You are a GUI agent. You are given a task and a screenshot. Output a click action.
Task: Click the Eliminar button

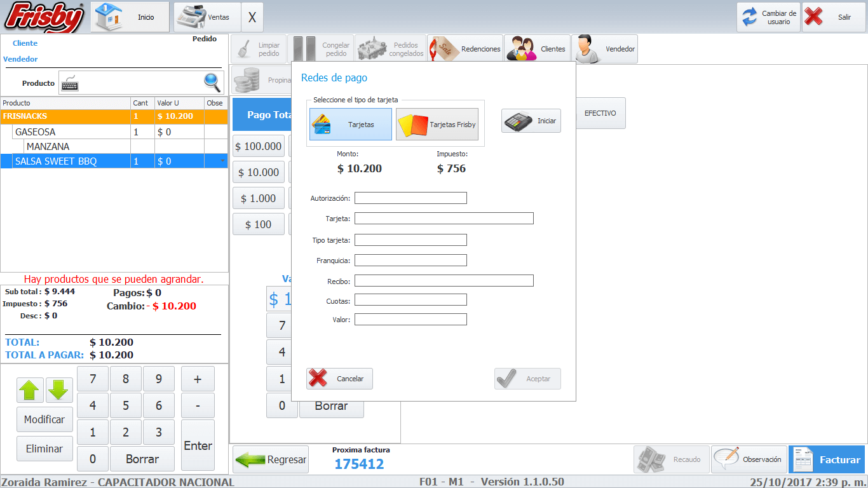point(44,449)
